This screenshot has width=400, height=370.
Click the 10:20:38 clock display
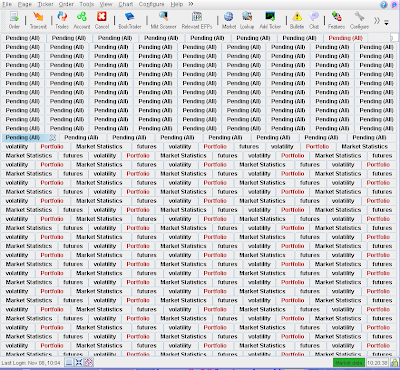pyautogui.click(x=378, y=363)
